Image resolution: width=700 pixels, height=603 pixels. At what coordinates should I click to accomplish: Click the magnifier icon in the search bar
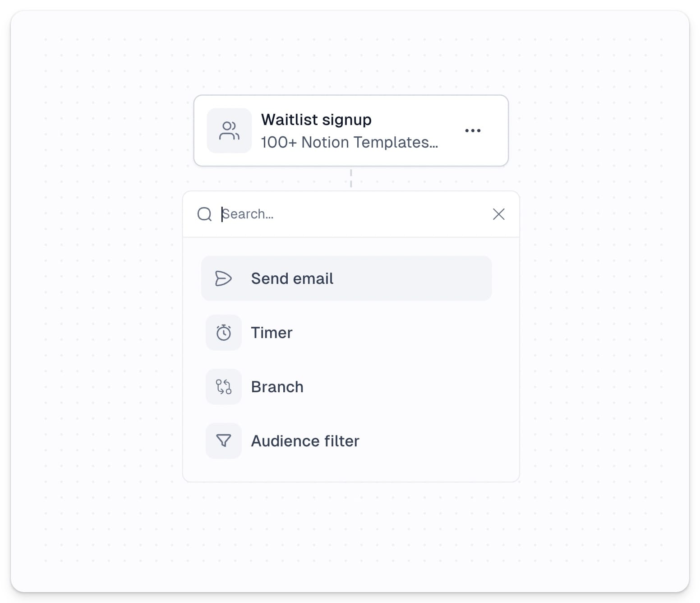pyautogui.click(x=204, y=214)
